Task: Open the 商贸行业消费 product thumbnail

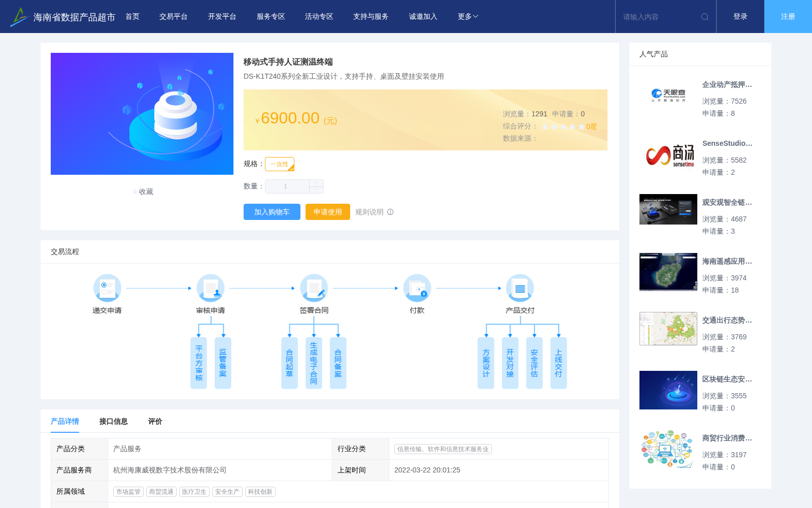Action: pyautogui.click(x=668, y=449)
